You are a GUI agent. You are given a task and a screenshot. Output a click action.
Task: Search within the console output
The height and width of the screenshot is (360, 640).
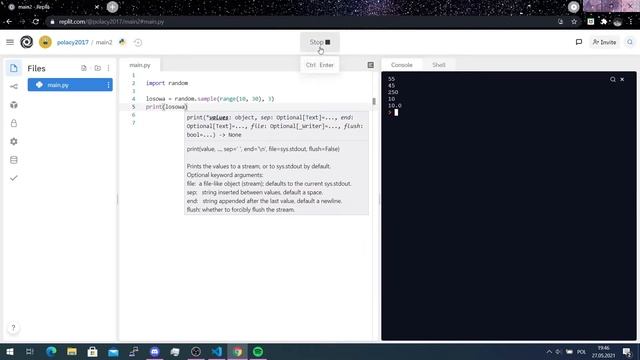coord(613,79)
